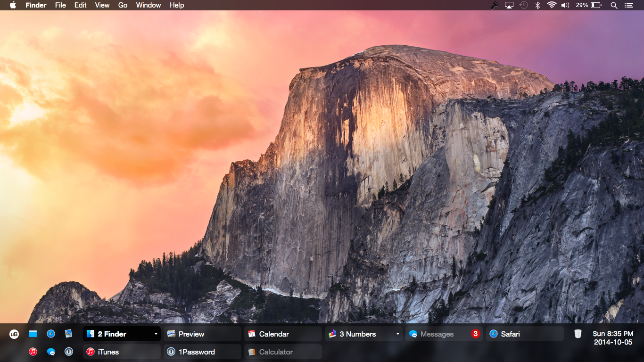
Task: Open the Wi-Fi status menu
Action: click(x=552, y=5)
